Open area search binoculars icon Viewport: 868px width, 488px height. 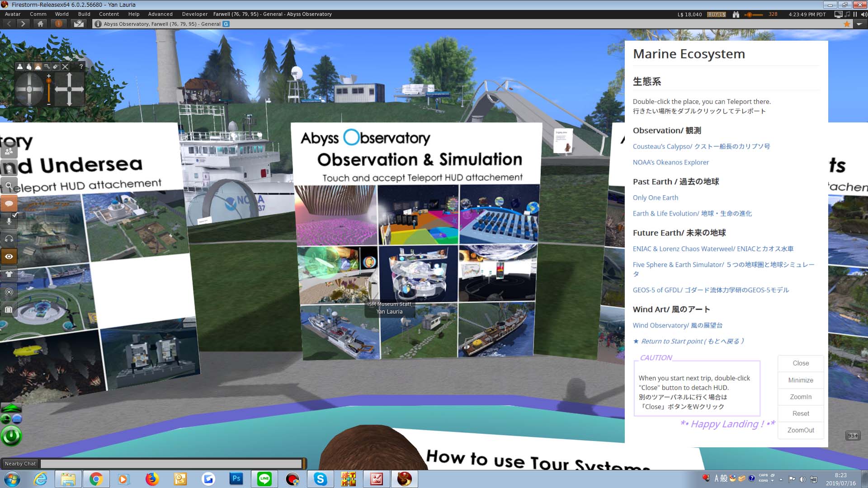tap(736, 14)
